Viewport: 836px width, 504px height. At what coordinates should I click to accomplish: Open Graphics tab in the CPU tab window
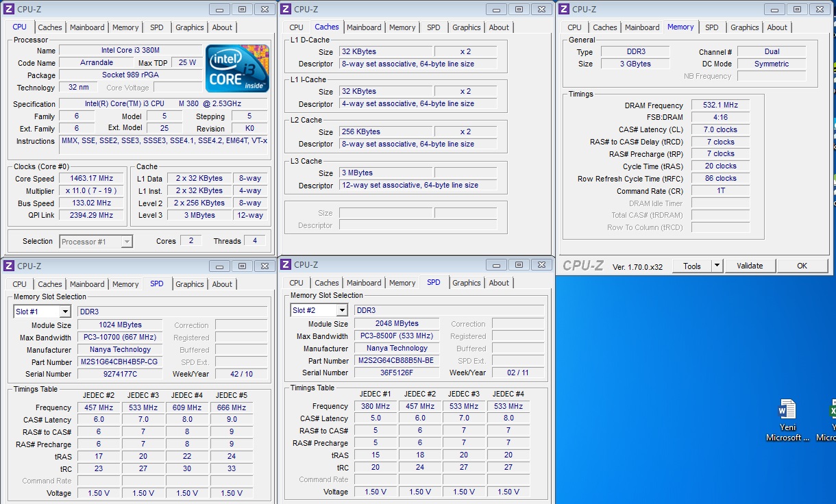(x=190, y=27)
